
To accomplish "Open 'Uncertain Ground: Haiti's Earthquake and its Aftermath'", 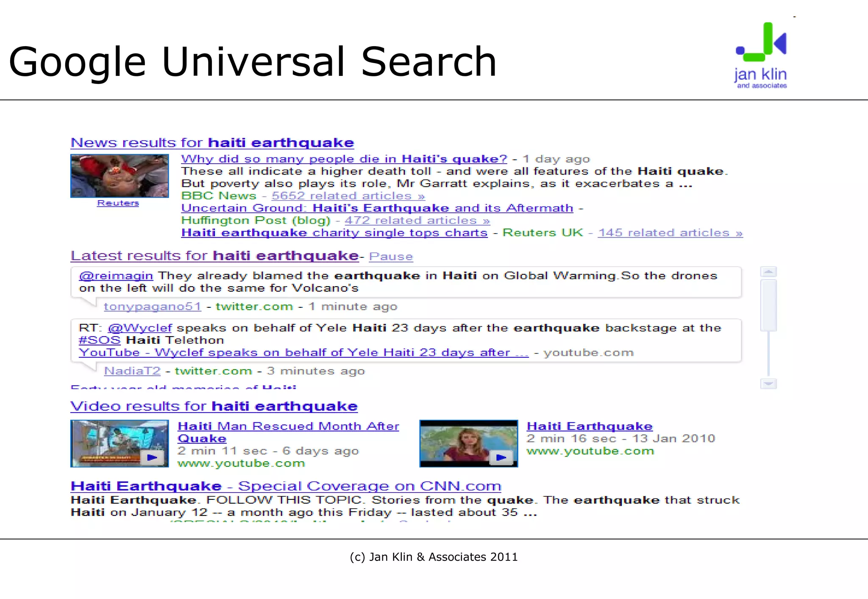I will (x=377, y=208).
